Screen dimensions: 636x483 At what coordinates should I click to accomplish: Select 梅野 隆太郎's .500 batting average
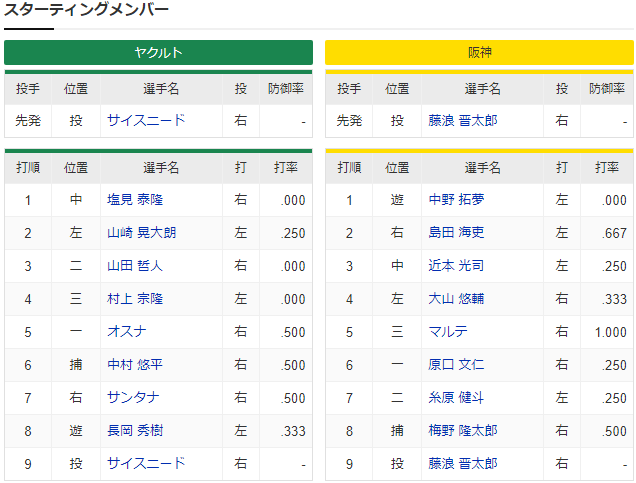tap(614, 431)
